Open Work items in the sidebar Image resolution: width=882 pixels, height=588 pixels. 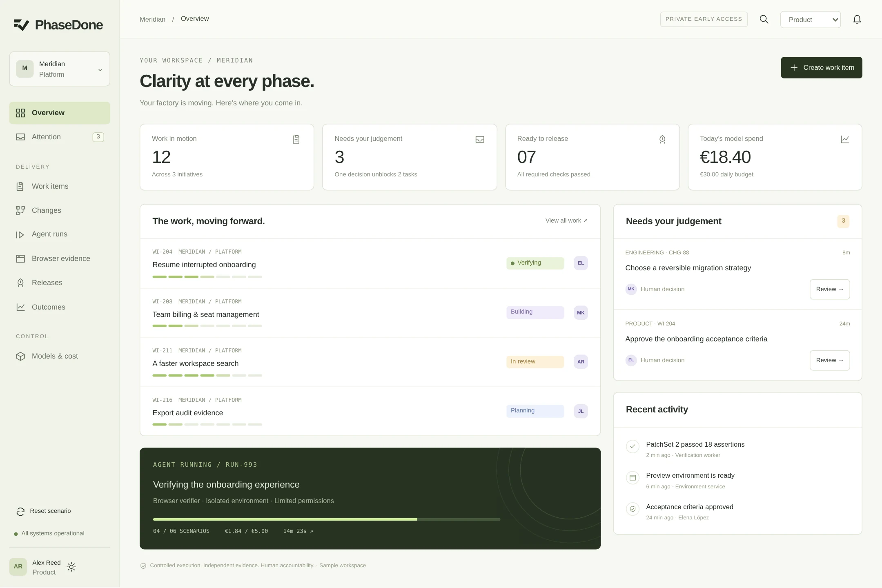(x=60, y=186)
